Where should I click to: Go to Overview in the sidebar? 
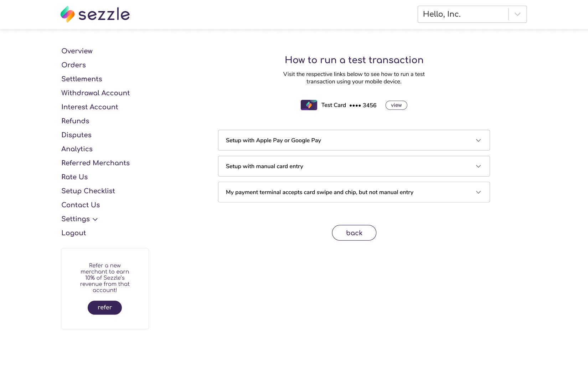(x=77, y=51)
